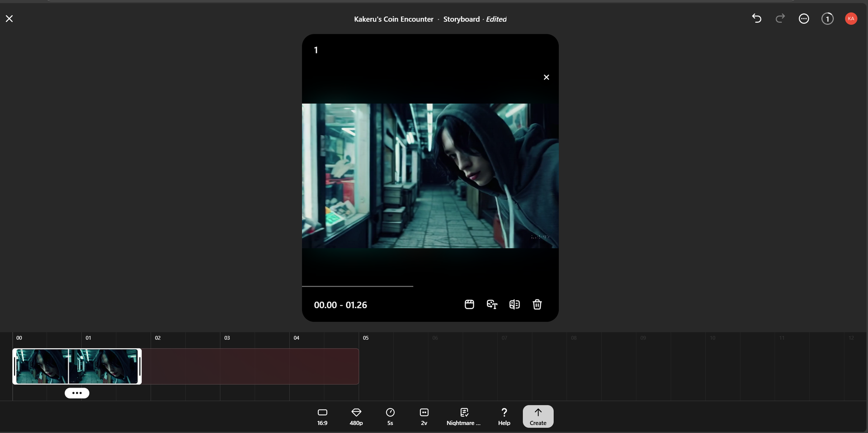Close the storyboard editor
The height and width of the screenshot is (433, 868).
click(9, 19)
